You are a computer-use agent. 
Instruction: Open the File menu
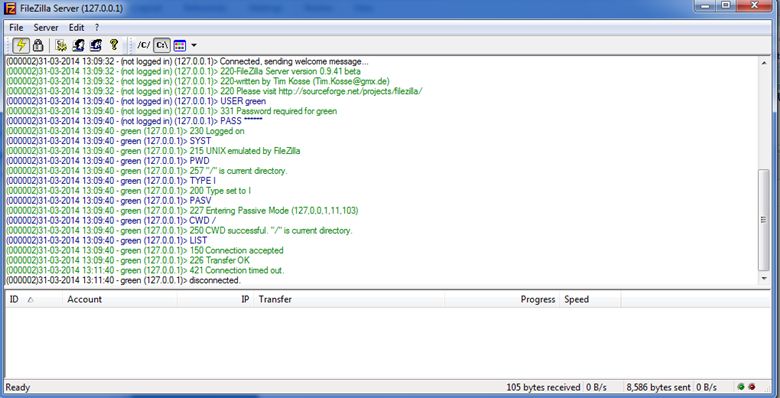(16, 27)
